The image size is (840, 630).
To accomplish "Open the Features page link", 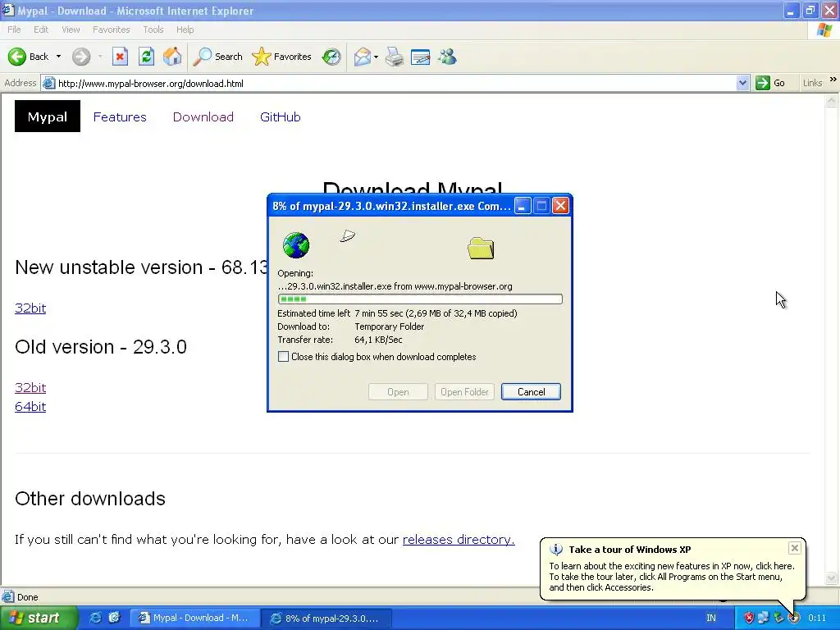I will point(120,116).
